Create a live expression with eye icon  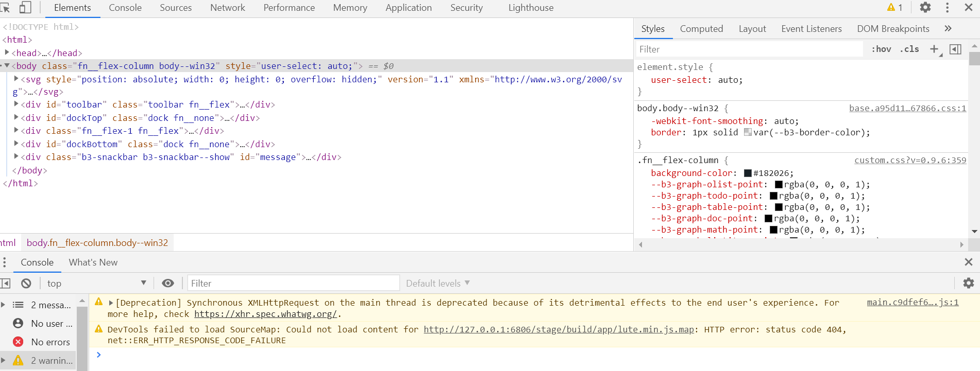pos(168,283)
